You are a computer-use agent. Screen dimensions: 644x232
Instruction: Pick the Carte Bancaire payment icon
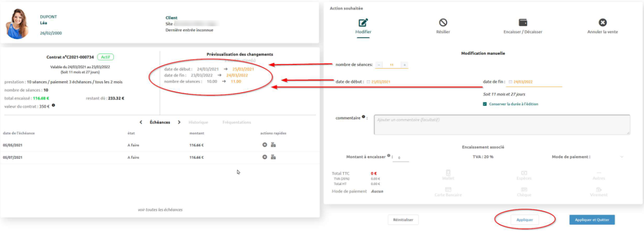[x=448, y=189]
